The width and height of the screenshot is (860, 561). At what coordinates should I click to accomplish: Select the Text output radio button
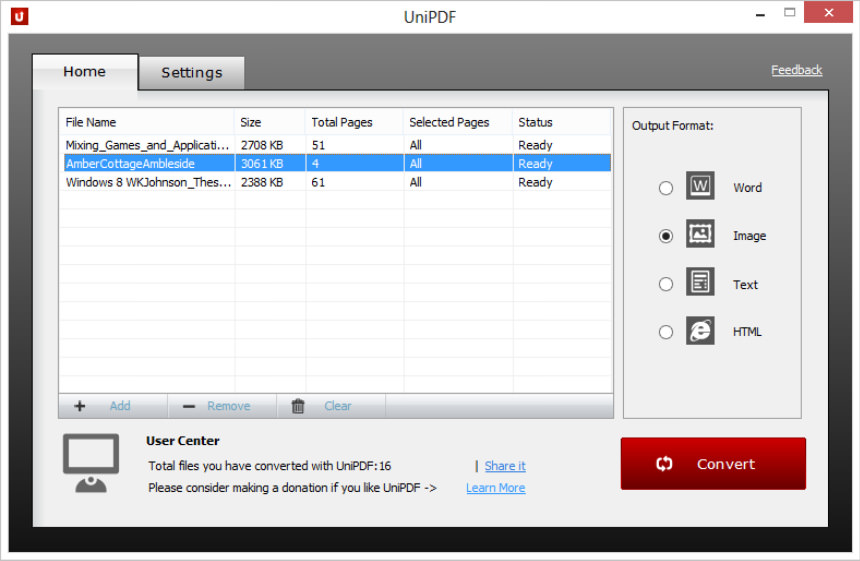[x=666, y=284]
